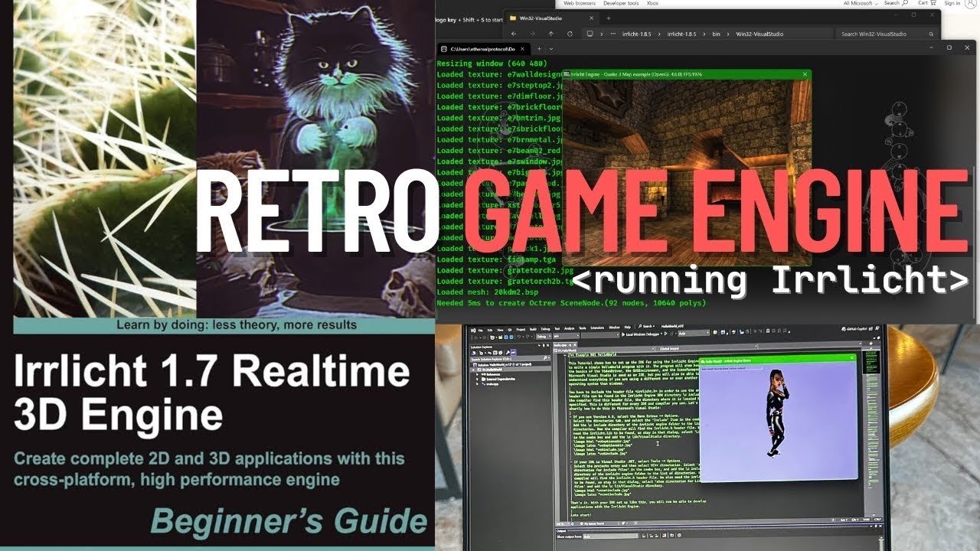Open the Xbox link in top bar

[x=652, y=3]
